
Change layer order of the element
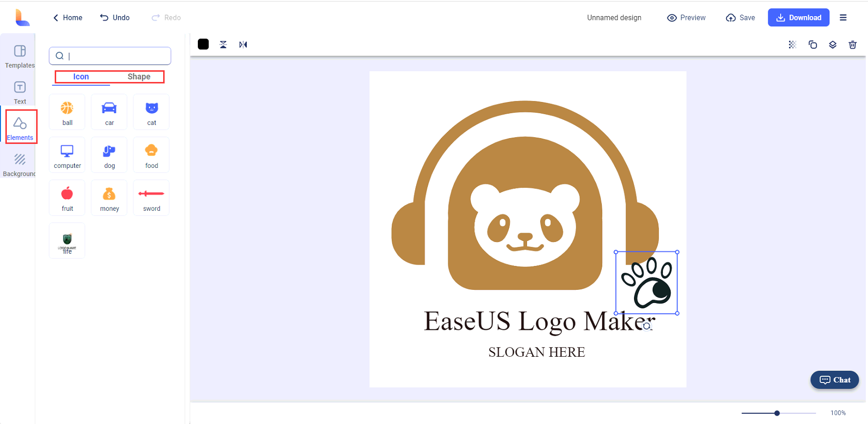pos(833,45)
